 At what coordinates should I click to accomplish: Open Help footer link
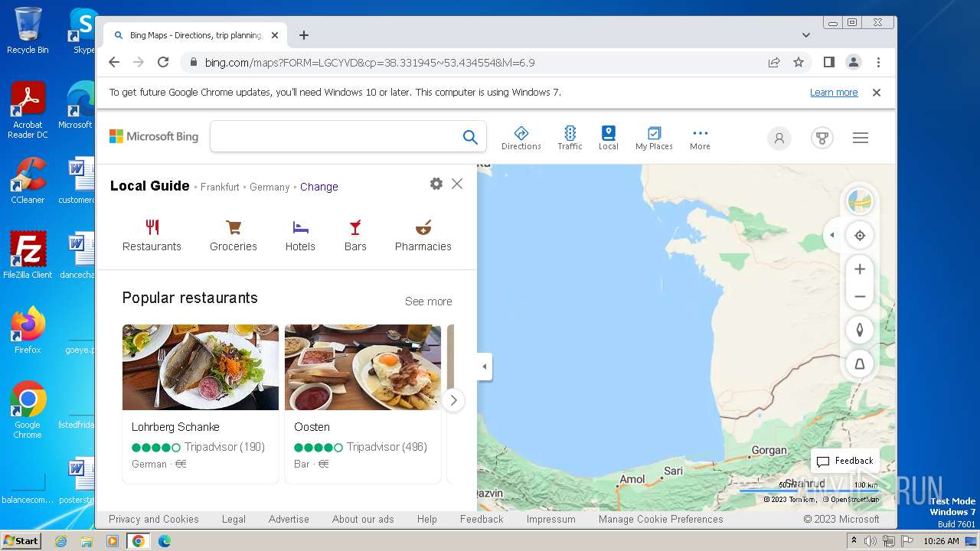click(x=427, y=519)
